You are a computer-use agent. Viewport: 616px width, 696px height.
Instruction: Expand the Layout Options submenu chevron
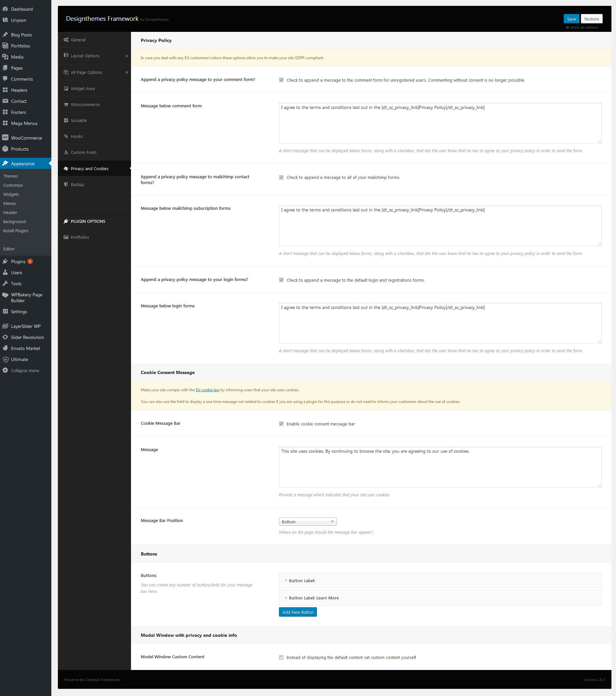(x=126, y=56)
